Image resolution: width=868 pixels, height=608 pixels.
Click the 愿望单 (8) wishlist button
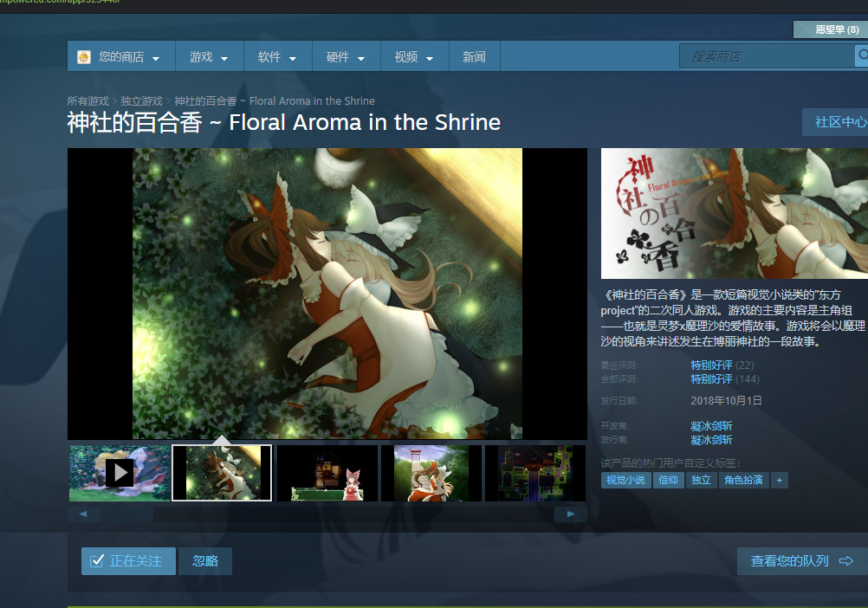tap(831, 29)
